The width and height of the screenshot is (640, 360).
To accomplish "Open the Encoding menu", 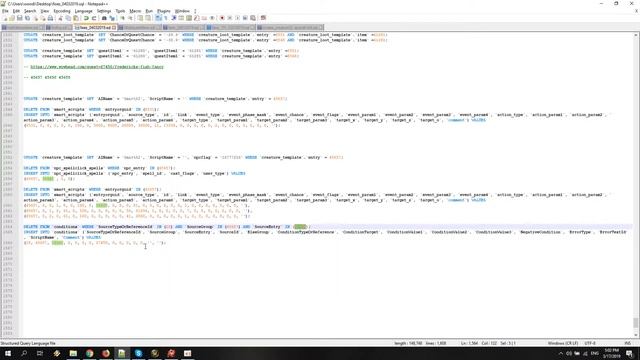I will [x=62, y=11].
